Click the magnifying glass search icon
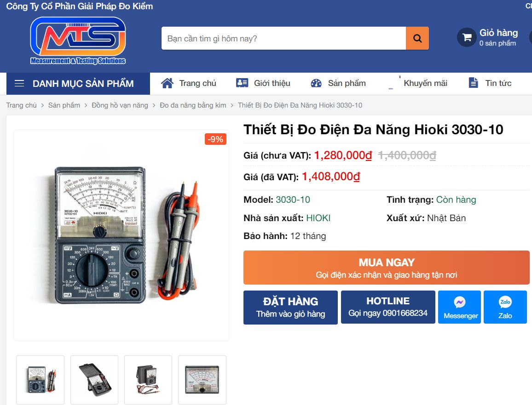 click(x=417, y=38)
